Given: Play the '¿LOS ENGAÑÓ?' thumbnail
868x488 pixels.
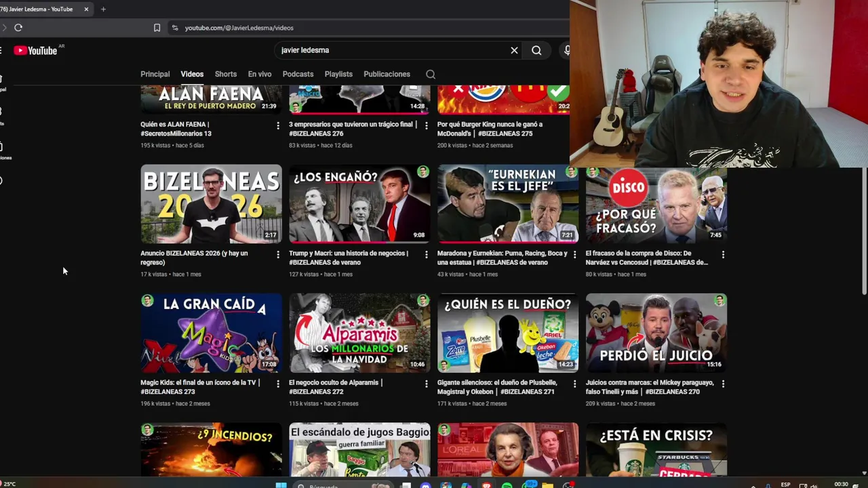Looking at the screenshot, I should [359, 204].
